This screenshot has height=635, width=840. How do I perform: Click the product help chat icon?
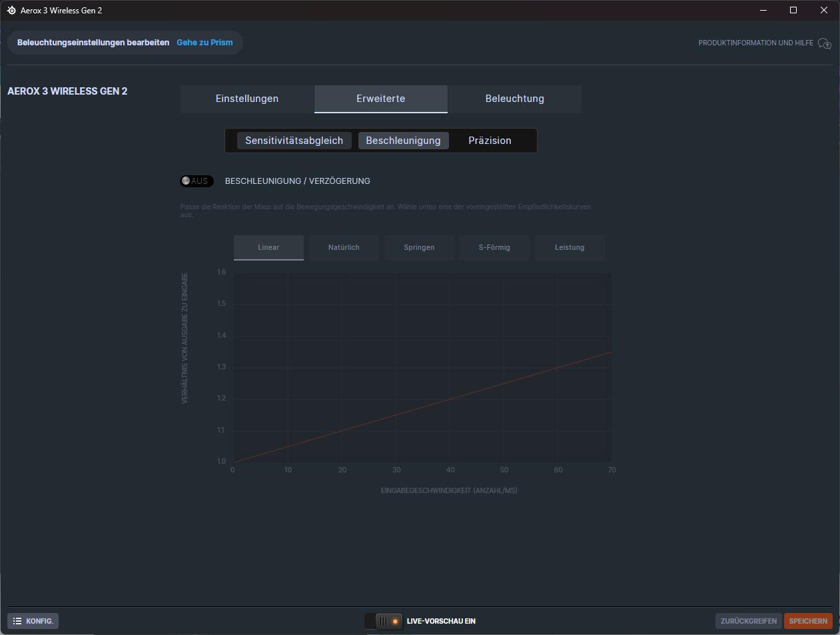(x=824, y=43)
